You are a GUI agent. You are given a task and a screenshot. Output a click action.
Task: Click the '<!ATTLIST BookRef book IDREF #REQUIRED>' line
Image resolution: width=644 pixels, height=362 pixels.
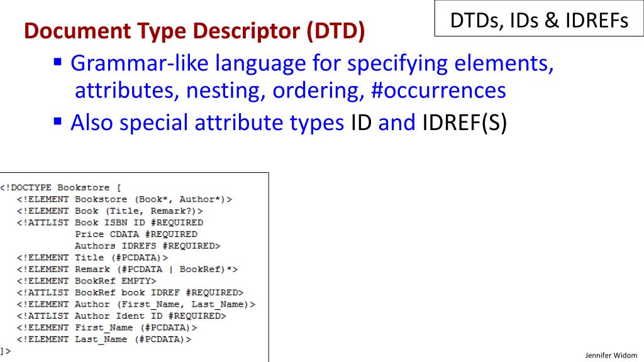[130, 293]
